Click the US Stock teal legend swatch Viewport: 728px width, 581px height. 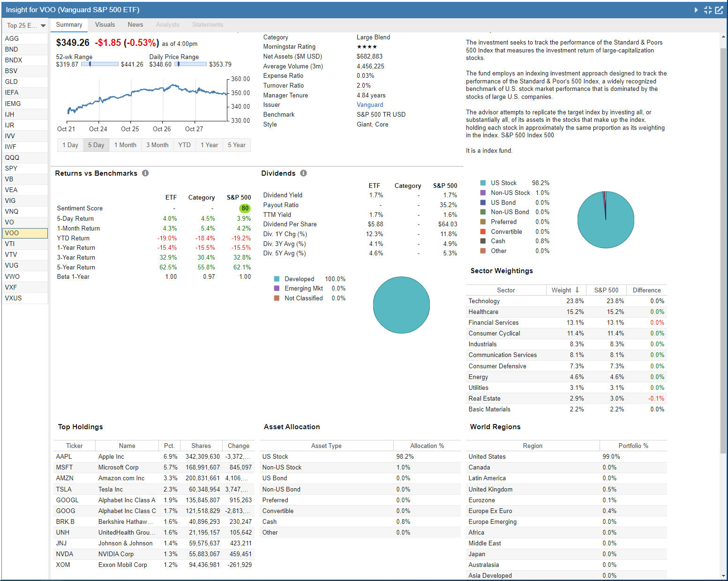(483, 183)
